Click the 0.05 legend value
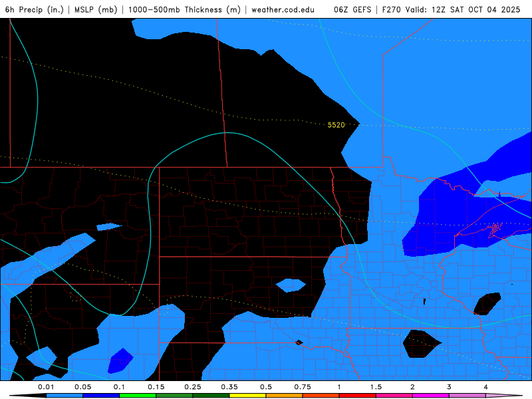532x399 pixels. (82, 387)
